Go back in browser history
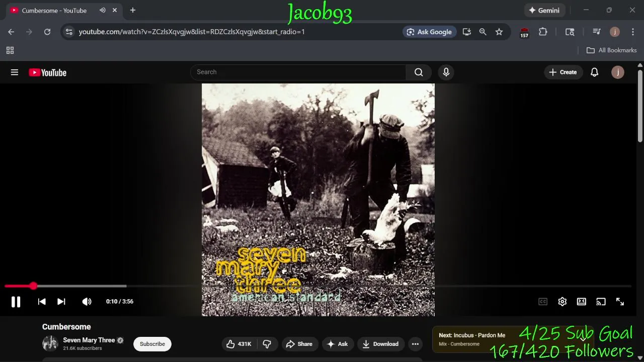644x362 pixels. [x=11, y=32]
